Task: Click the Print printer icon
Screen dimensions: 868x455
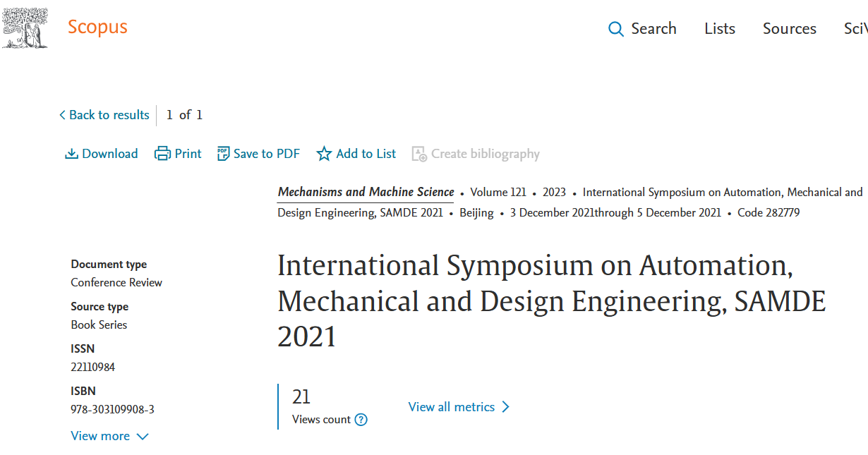Action: 162,154
